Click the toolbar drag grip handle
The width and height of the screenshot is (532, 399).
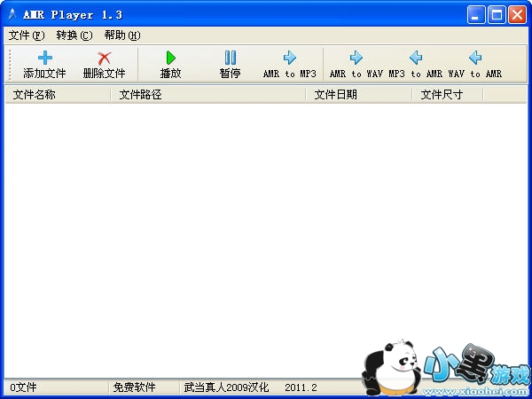(10, 65)
